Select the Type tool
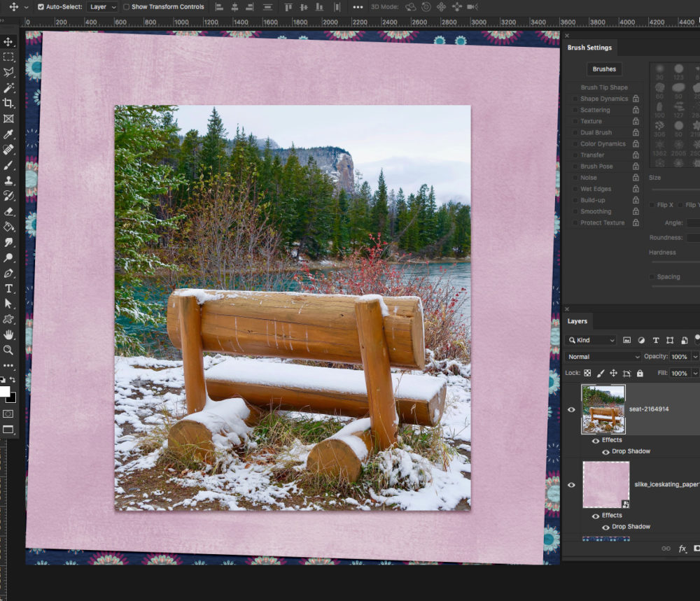Image resolution: width=700 pixels, height=601 pixels. 8,288
